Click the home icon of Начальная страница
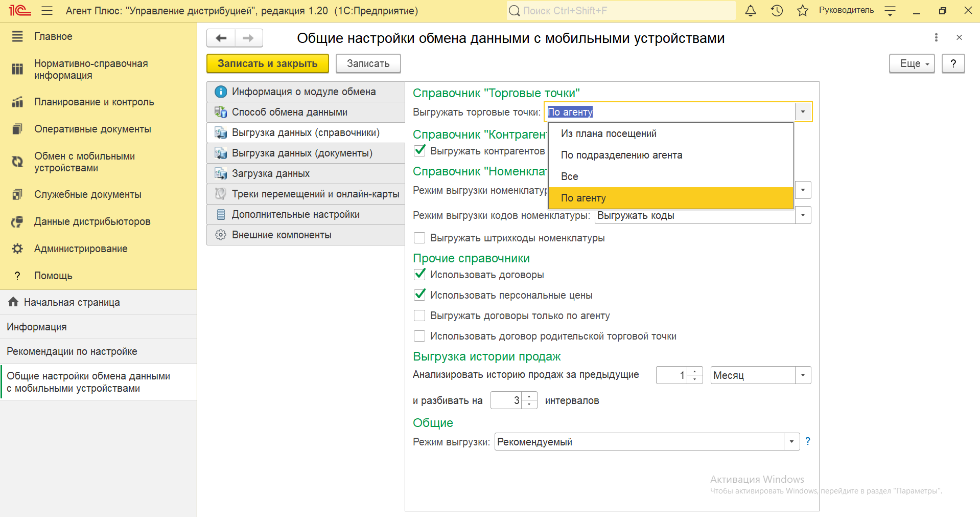 [x=13, y=302]
